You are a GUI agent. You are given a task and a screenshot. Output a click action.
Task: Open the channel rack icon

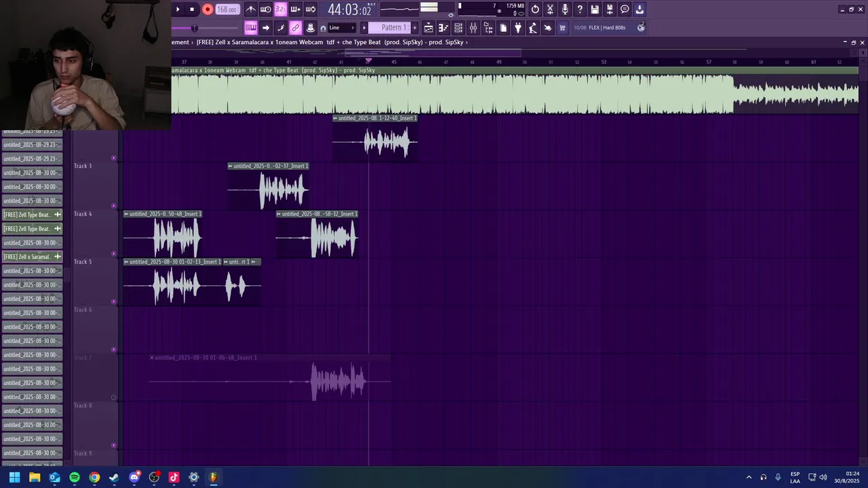click(x=458, y=28)
